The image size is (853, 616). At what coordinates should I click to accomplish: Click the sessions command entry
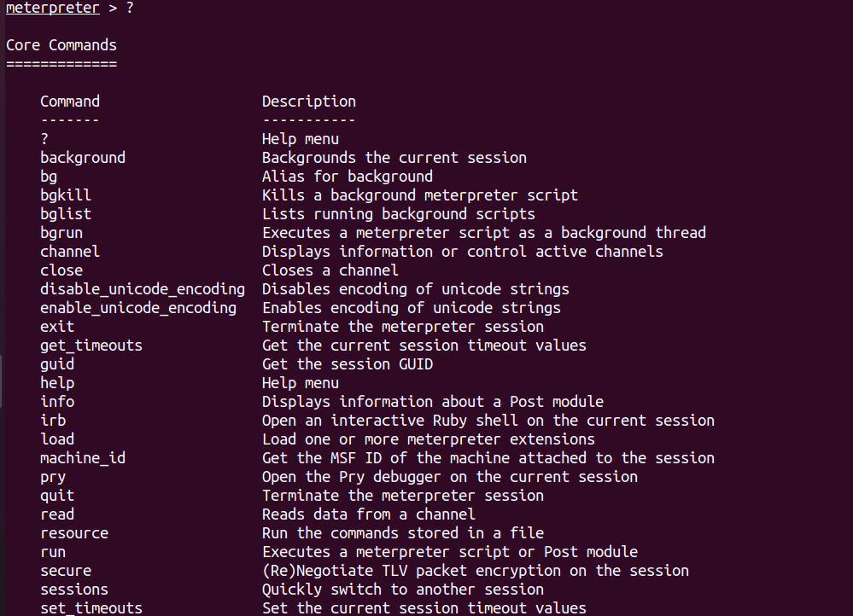coord(74,590)
